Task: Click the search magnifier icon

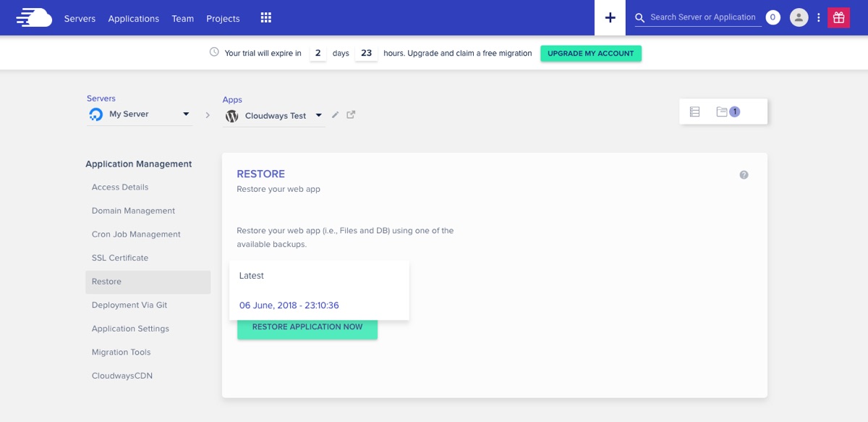Action: (x=639, y=18)
